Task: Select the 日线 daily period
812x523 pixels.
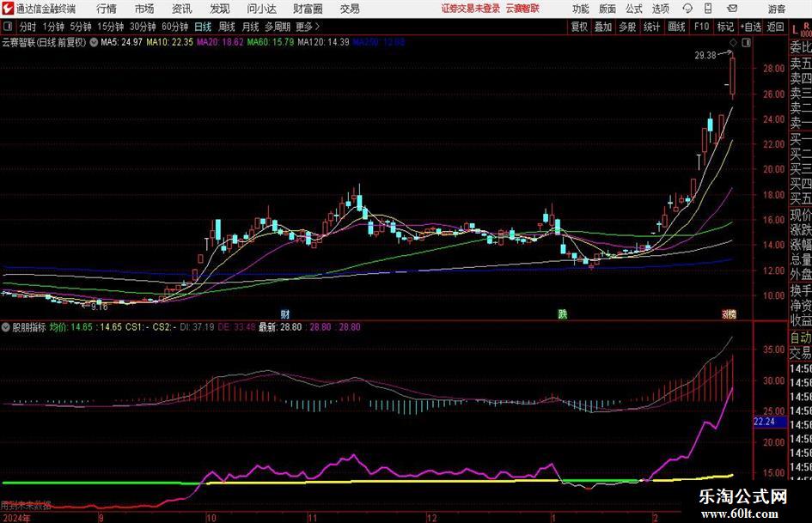Action: 203,27
